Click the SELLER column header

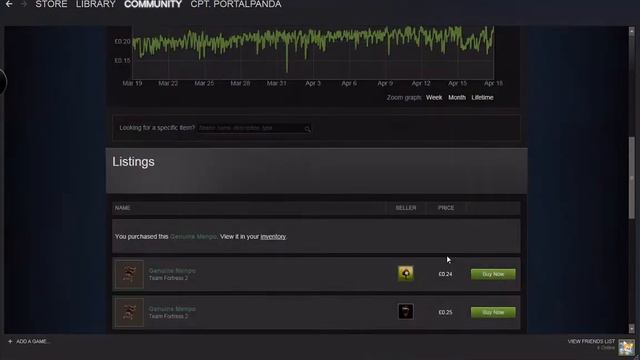point(406,208)
